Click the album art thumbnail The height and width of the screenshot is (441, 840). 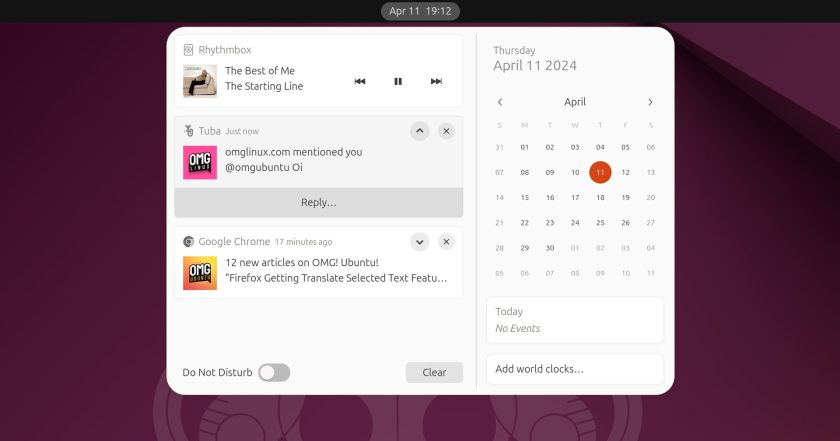[x=200, y=81]
